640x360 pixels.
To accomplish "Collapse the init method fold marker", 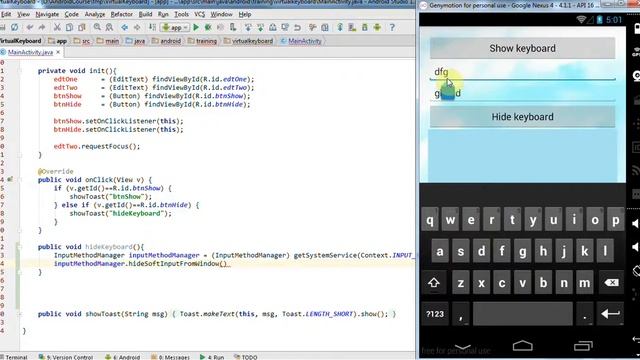I will (x=20, y=71).
